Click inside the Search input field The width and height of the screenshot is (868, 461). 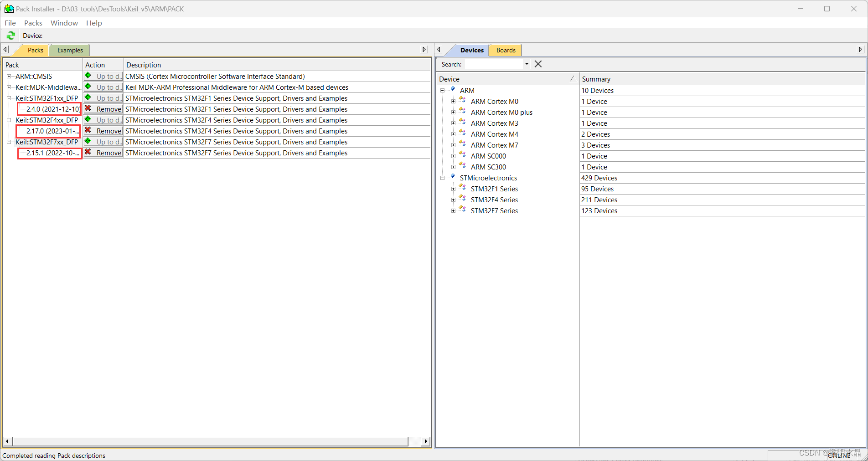click(495, 64)
